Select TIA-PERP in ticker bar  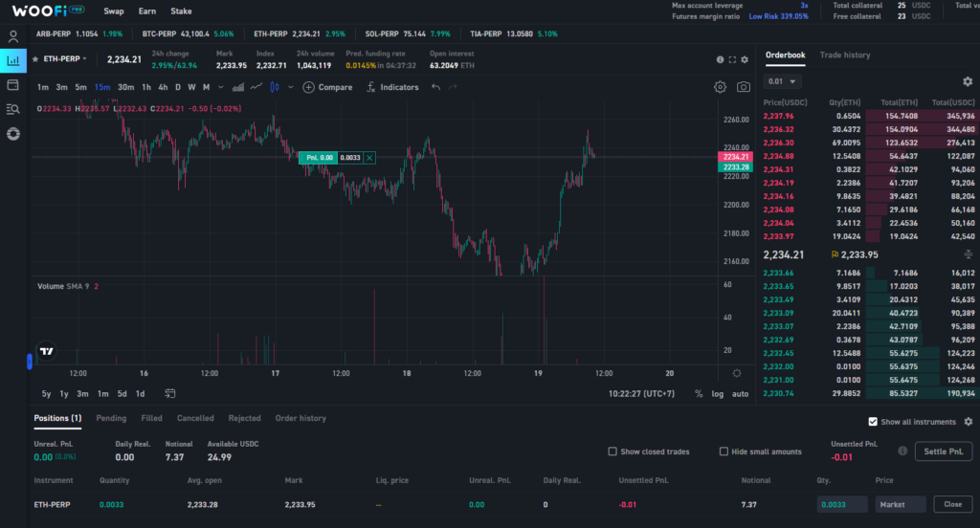tap(513, 33)
